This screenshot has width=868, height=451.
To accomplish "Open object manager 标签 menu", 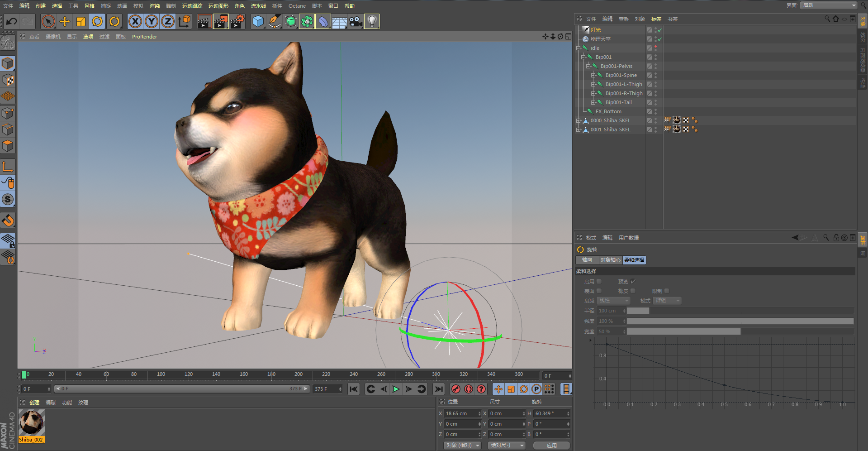I will [656, 19].
